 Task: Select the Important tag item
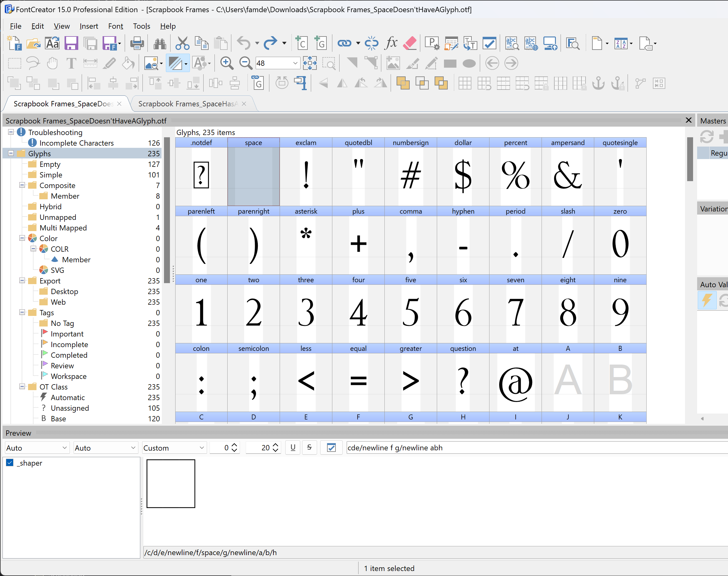click(x=67, y=334)
